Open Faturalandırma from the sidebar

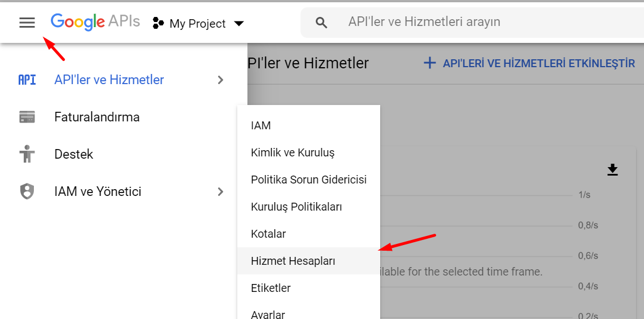[x=97, y=117]
